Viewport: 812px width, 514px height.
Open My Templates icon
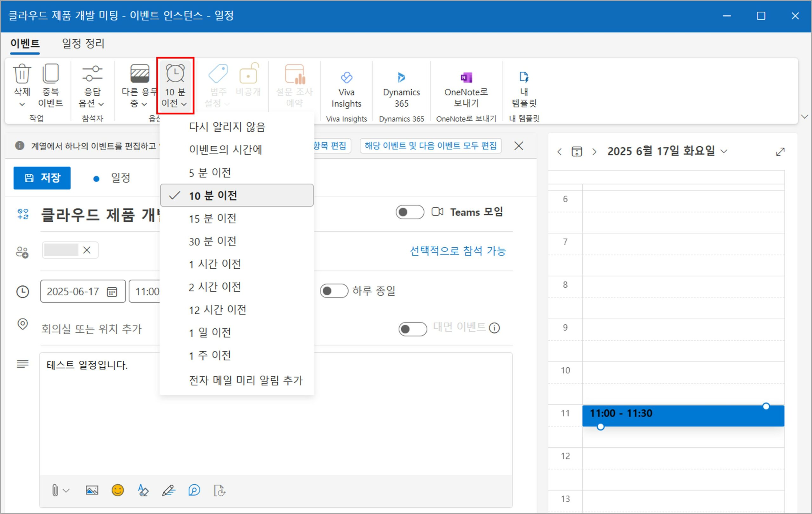(524, 78)
